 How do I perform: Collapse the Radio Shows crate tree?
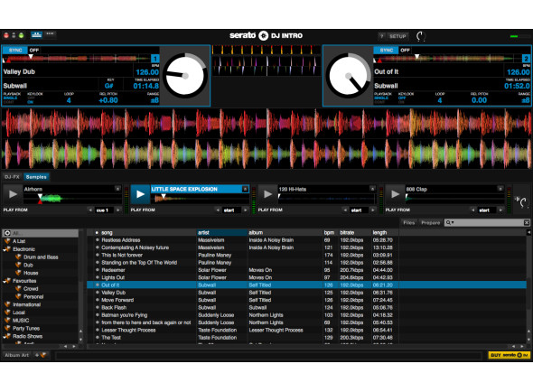click(x=5, y=337)
